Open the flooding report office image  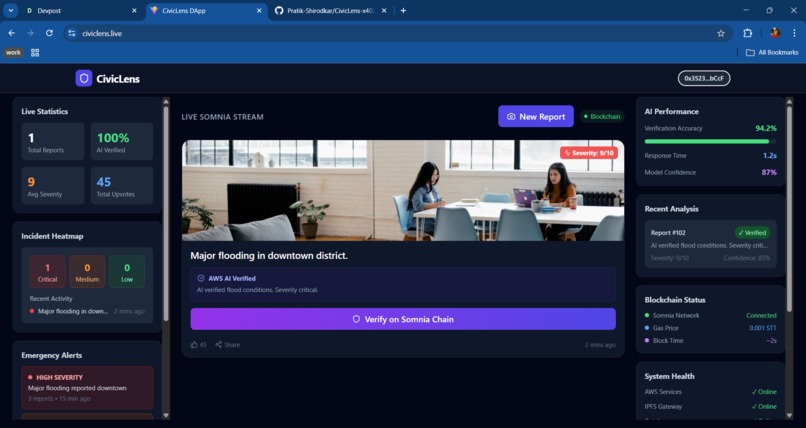(x=403, y=190)
